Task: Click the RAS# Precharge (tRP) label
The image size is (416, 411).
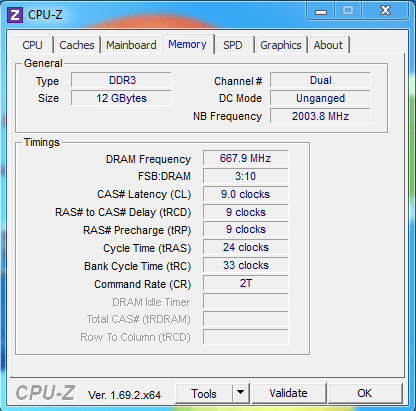Action: point(137,230)
